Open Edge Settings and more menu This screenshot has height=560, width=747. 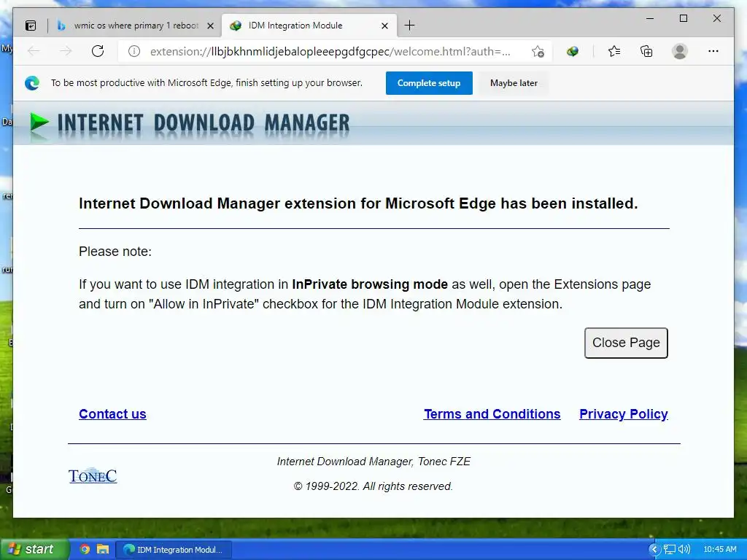tap(713, 52)
